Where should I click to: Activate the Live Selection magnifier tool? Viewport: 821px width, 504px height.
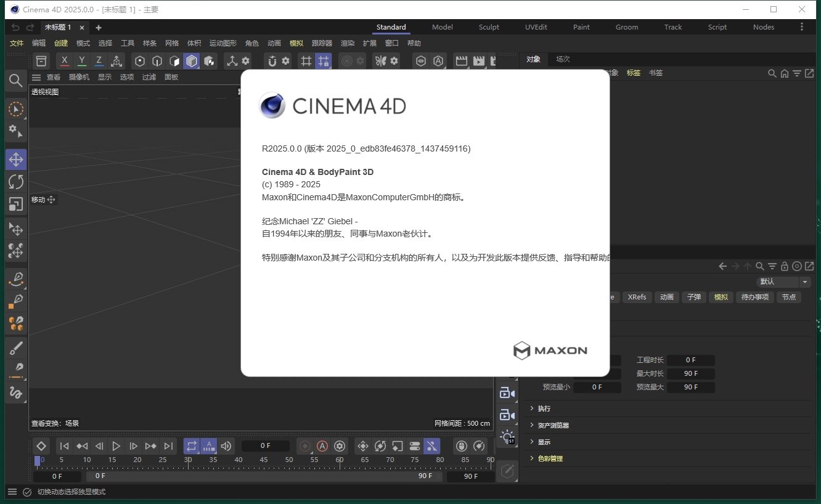[x=16, y=81]
